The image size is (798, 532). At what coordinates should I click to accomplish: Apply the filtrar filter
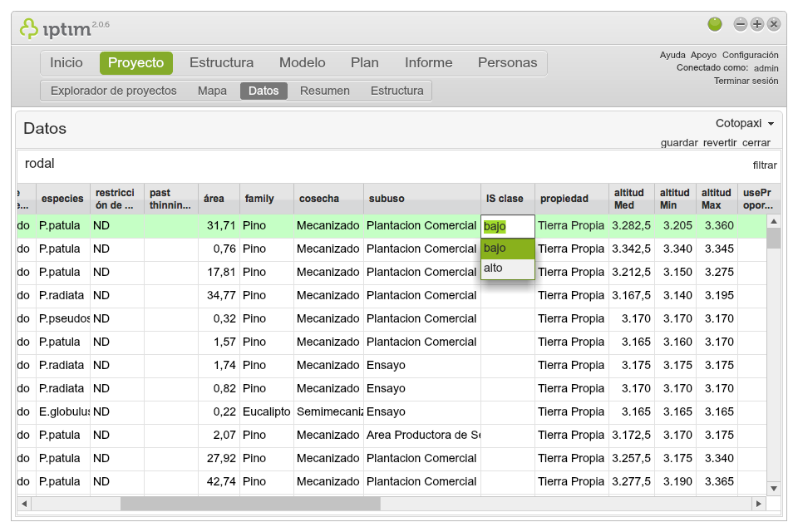764,165
